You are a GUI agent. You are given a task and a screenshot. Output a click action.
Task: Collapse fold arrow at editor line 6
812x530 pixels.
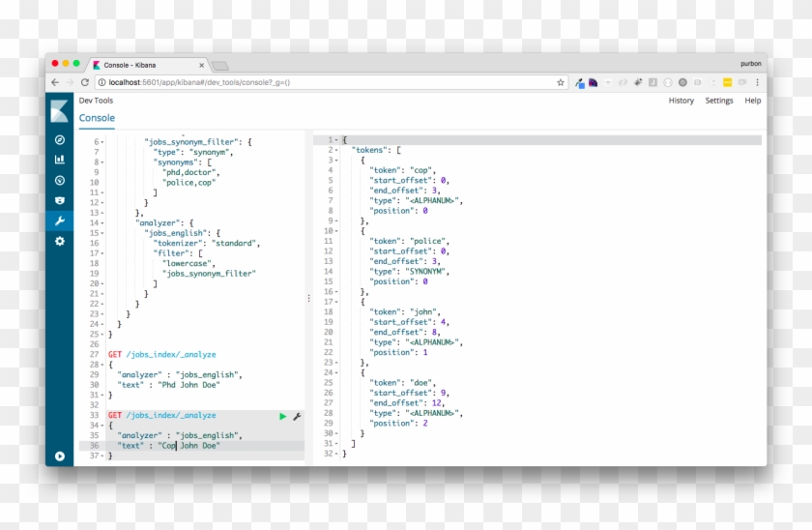click(102, 142)
